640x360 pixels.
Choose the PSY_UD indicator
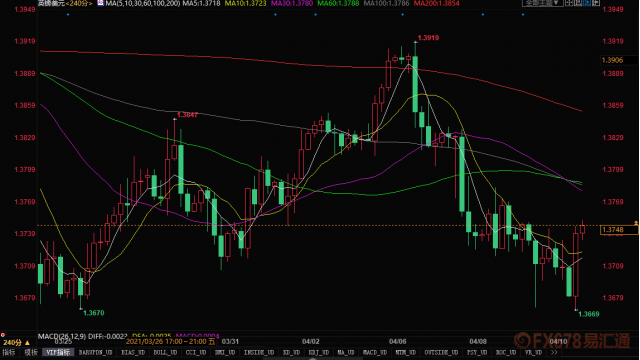pos(476,352)
